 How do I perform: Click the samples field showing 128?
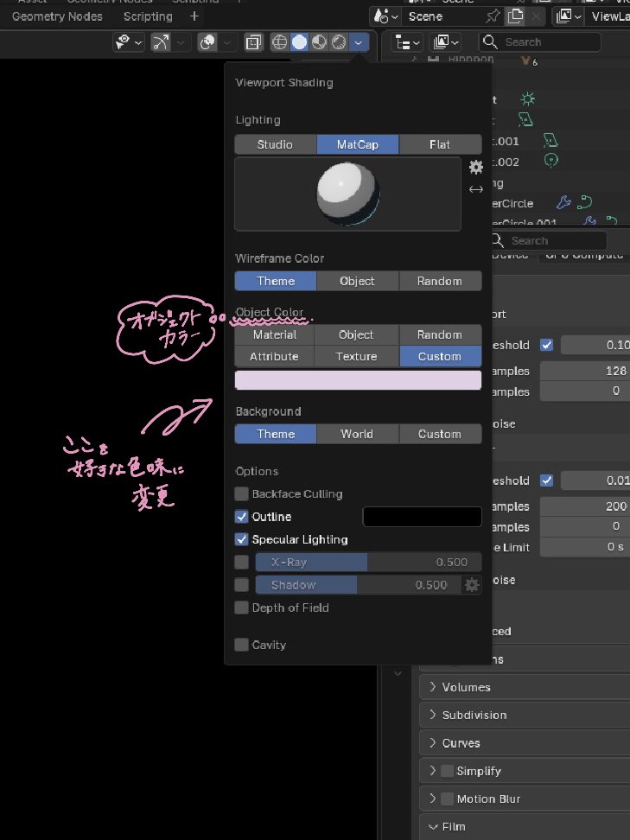[586, 371]
